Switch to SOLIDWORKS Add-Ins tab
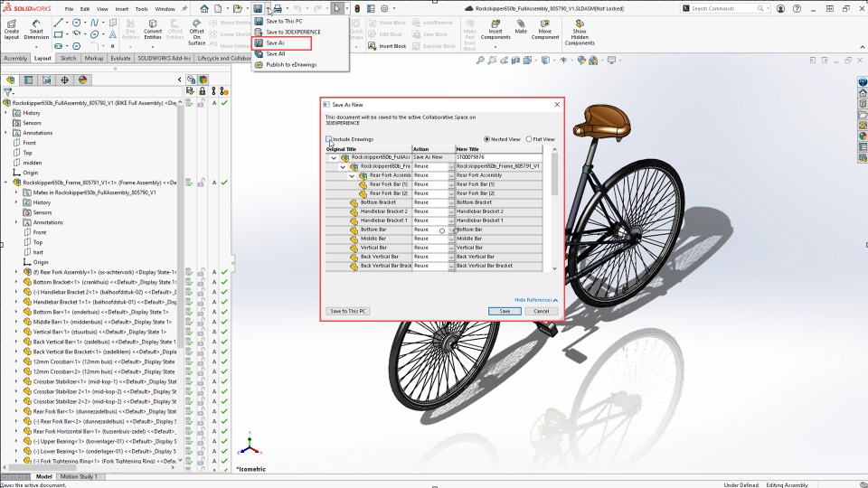Screen dimensions: 868x488 point(164,58)
